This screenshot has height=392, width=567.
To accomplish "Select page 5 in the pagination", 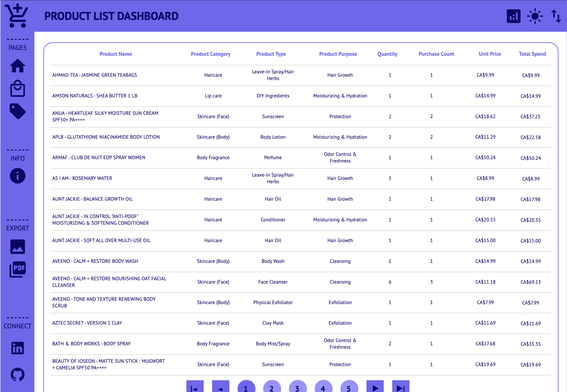I will click(x=348, y=388).
